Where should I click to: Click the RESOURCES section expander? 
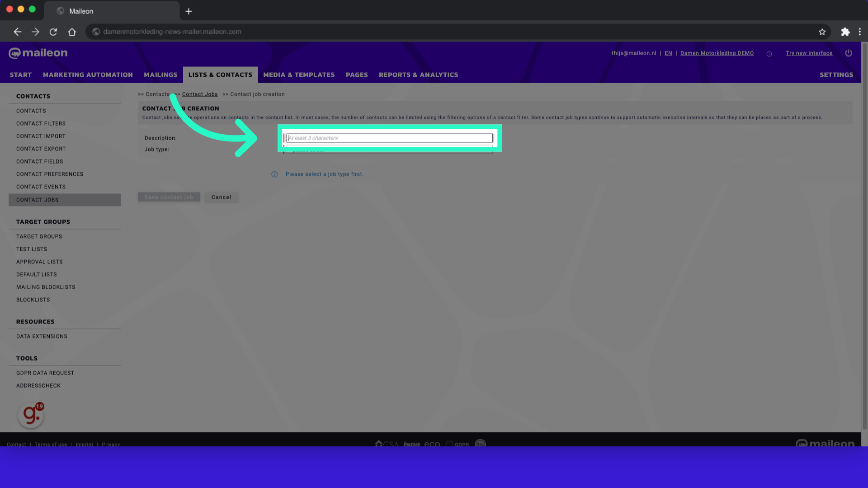tap(35, 321)
